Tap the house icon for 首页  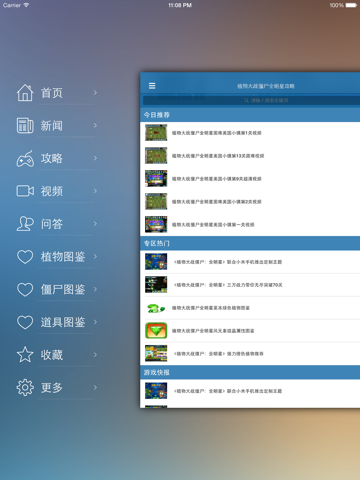[25, 92]
